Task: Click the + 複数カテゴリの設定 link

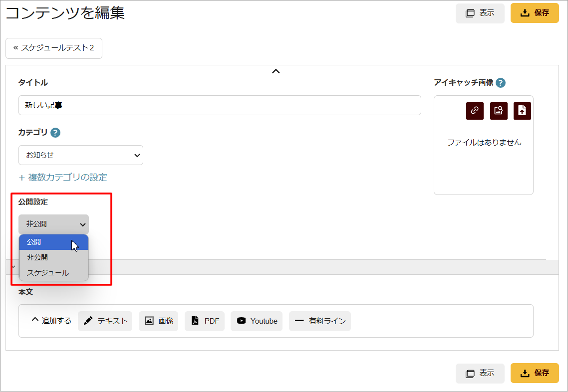Action: click(x=63, y=178)
